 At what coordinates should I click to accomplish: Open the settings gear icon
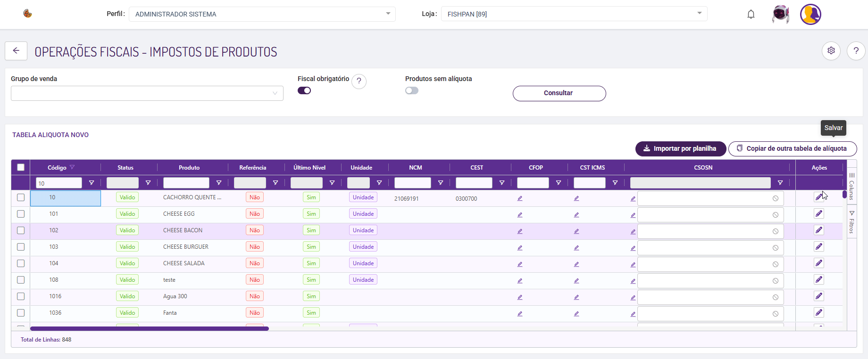[831, 50]
